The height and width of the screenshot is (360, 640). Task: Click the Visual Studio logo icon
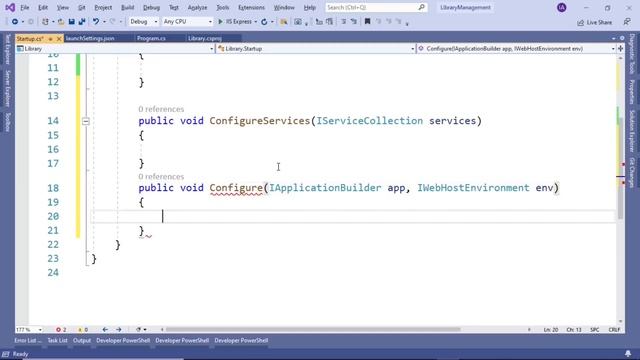pyautogui.click(x=10, y=7)
